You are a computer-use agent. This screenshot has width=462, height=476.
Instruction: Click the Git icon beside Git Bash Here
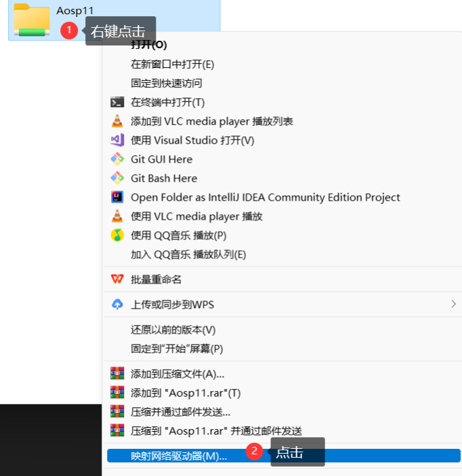(x=117, y=178)
